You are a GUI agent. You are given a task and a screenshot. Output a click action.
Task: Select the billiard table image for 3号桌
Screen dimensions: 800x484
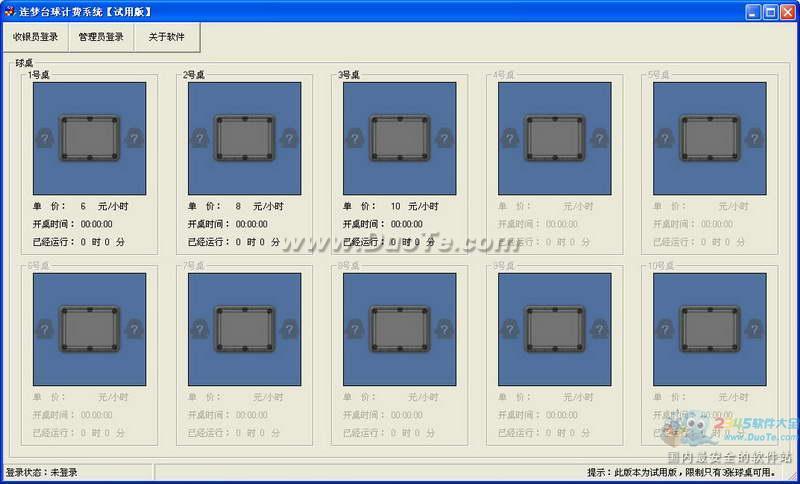coord(399,138)
